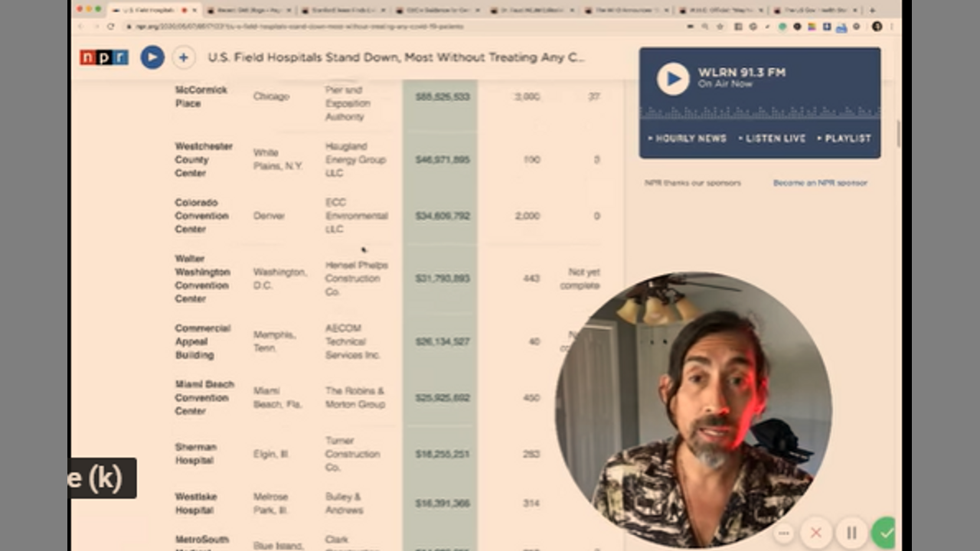Play the WLRN 91.3 FM live stream
Viewport: 980px width, 551px height.
pyautogui.click(x=673, y=79)
